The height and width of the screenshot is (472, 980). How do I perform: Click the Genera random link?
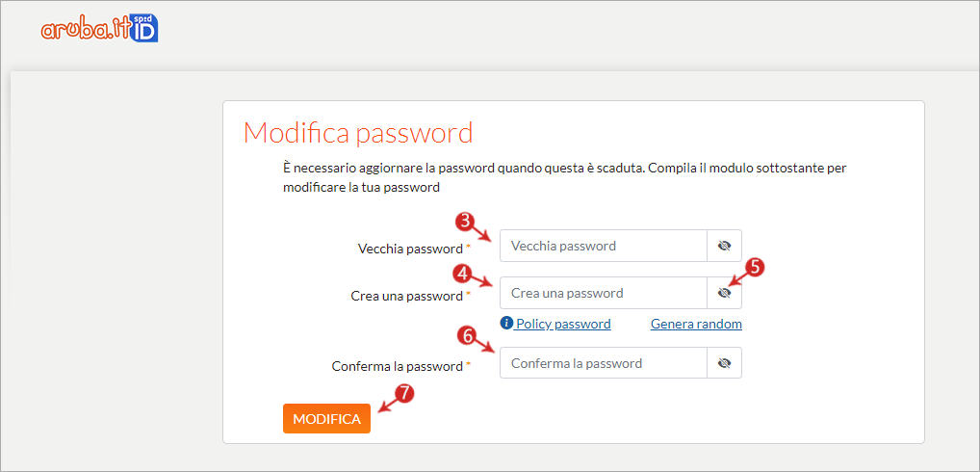(696, 324)
